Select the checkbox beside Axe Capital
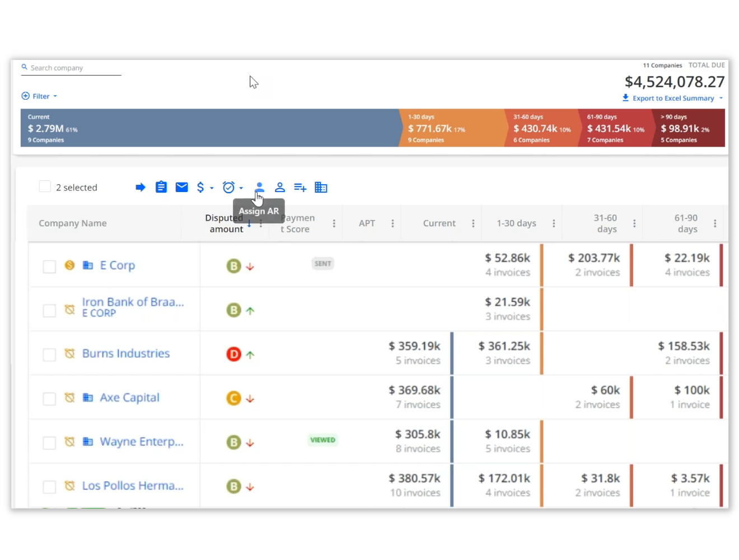 [49, 398]
